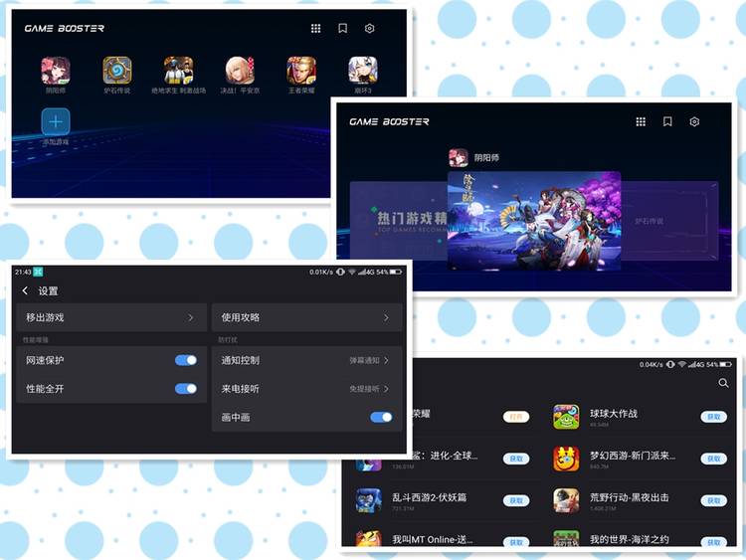This screenshot has height=560, width=746.
Task: Get 荒野行动-黑夜出击 with 获取 button
Action: (713, 500)
